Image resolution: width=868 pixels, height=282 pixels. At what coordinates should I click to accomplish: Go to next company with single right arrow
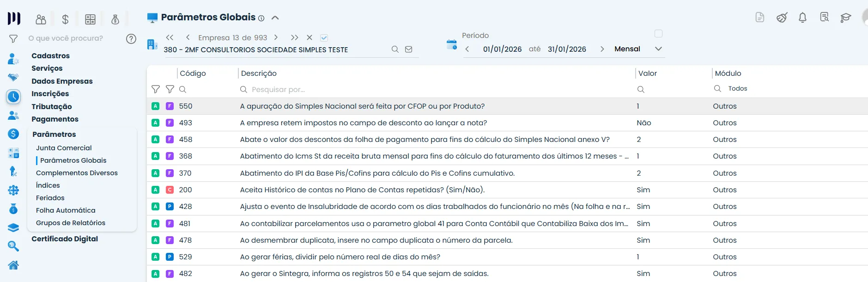(x=276, y=37)
